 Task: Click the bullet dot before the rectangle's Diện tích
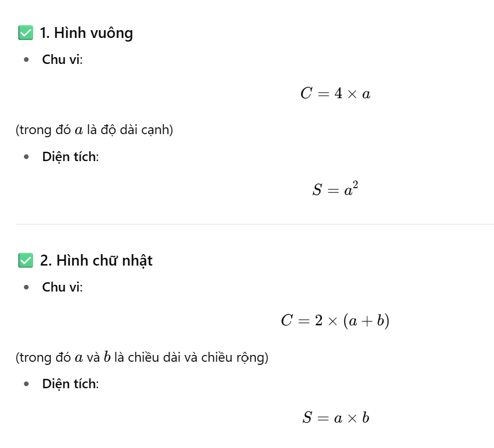27,385
